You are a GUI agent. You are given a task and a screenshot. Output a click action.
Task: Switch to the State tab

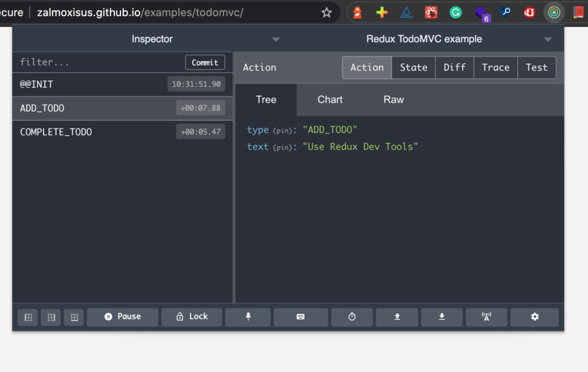tap(413, 68)
